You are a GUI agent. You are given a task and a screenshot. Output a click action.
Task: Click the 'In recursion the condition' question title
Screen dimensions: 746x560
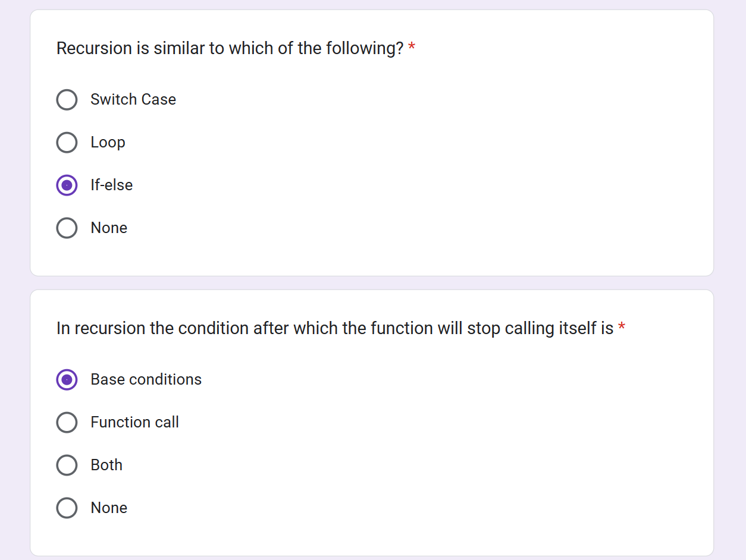click(x=335, y=328)
